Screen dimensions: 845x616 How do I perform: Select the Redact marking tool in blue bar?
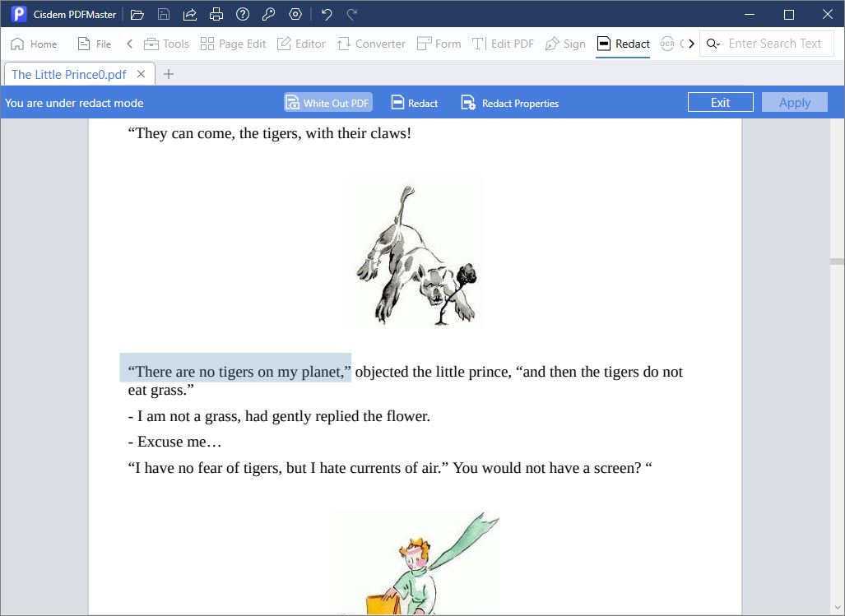(414, 103)
